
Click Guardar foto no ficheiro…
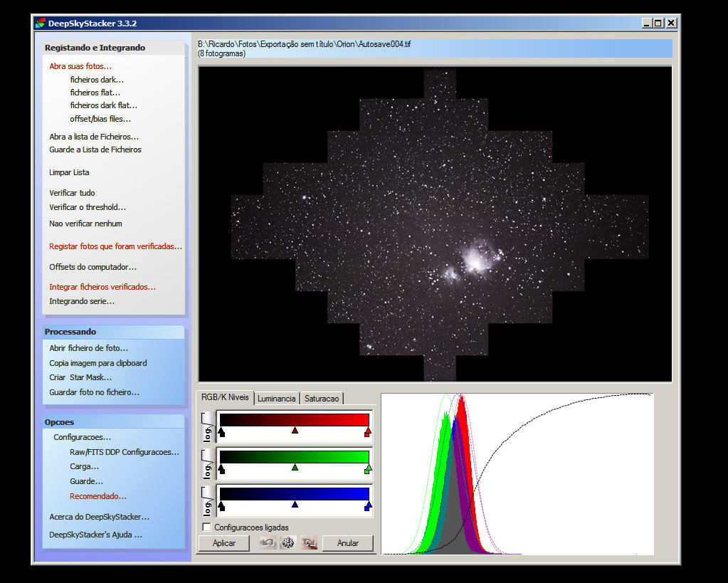pos(94,392)
